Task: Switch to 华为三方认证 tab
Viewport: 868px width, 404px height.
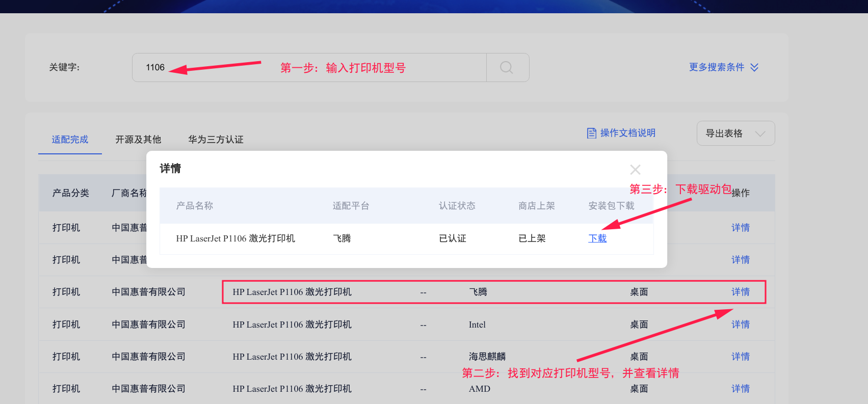Action: [x=216, y=140]
